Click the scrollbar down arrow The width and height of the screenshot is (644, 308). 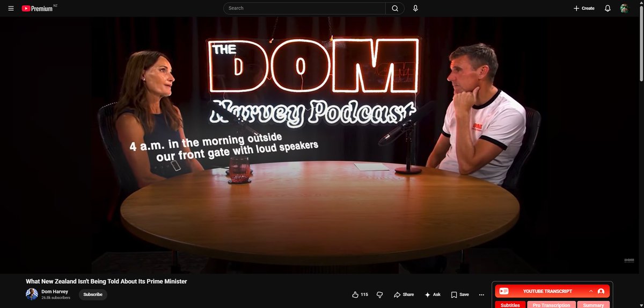(640, 304)
